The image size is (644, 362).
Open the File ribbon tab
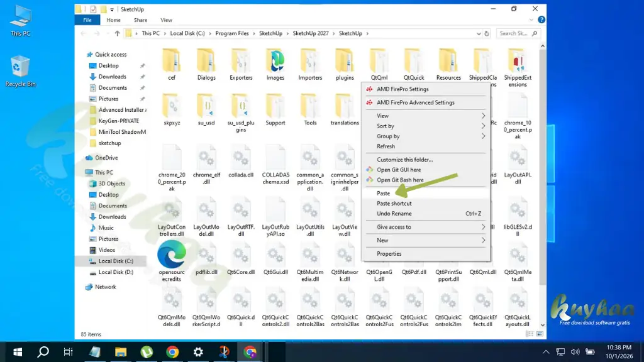pyautogui.click(x=87, y=20)
